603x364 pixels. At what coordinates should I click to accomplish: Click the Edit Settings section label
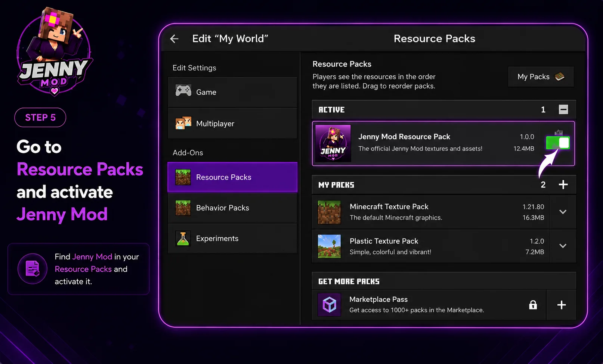tap(194, 68)
